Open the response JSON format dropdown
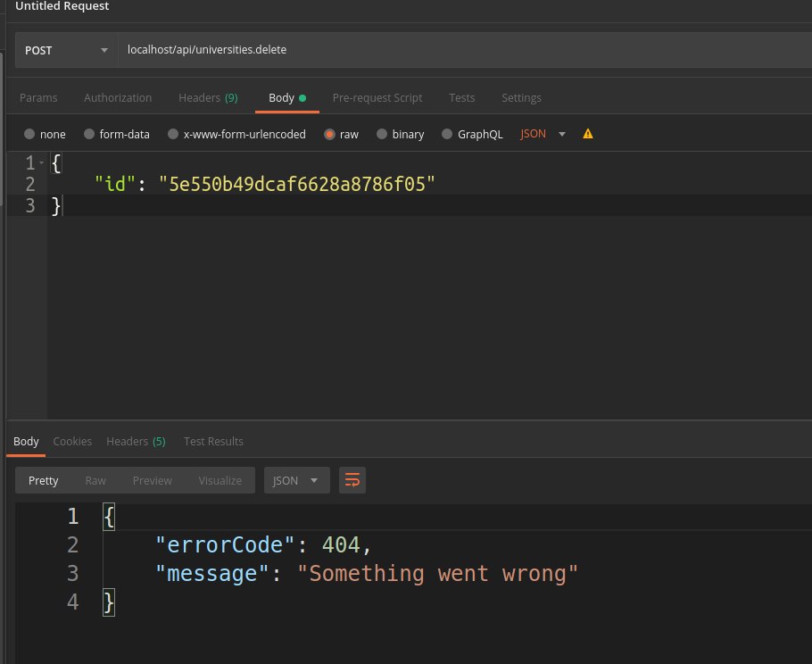Viewport: 812px width, 664px height. point(296,480)
